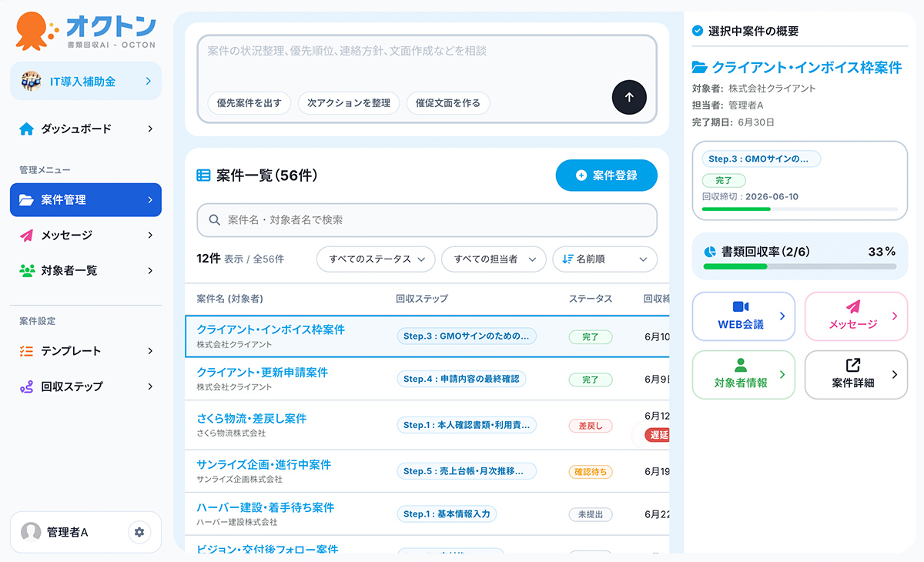Image resolution: width=924 pixels, height=562 pixels.
Task: Open サンライズ企画・進行中案件 link
Action: (x=263, y=465)
